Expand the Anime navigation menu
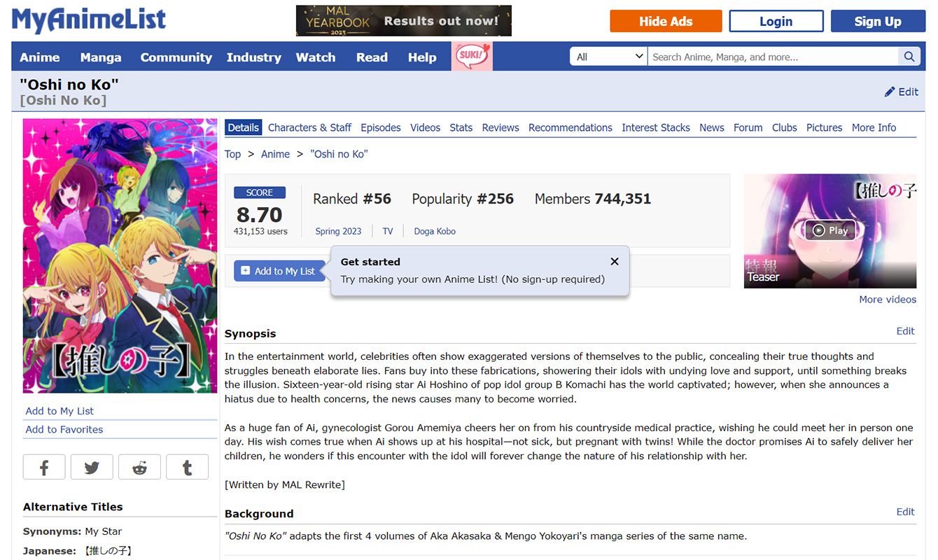938x560 pixels. pyautogui.click(x=40, y=57)
